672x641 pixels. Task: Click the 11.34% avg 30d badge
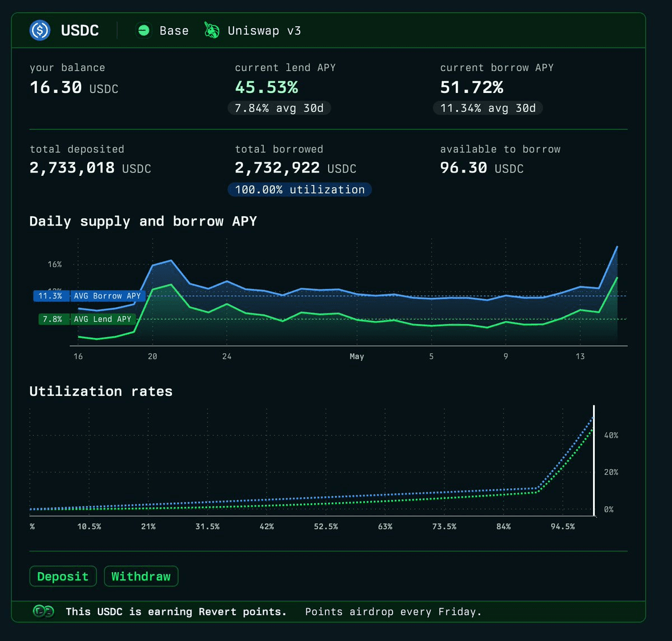(x=488, y=108)
